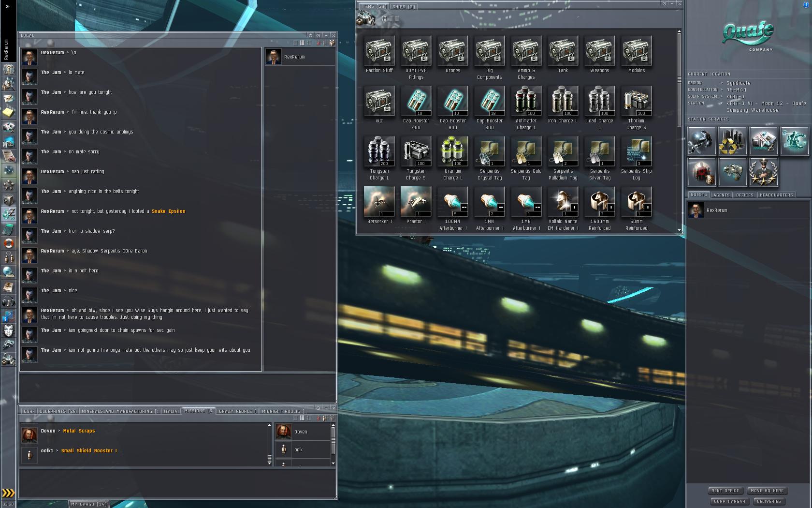Click the Local chat message input area
This screenshot has height=508, width=812.
pyautogui.click(x=177, y=387)
